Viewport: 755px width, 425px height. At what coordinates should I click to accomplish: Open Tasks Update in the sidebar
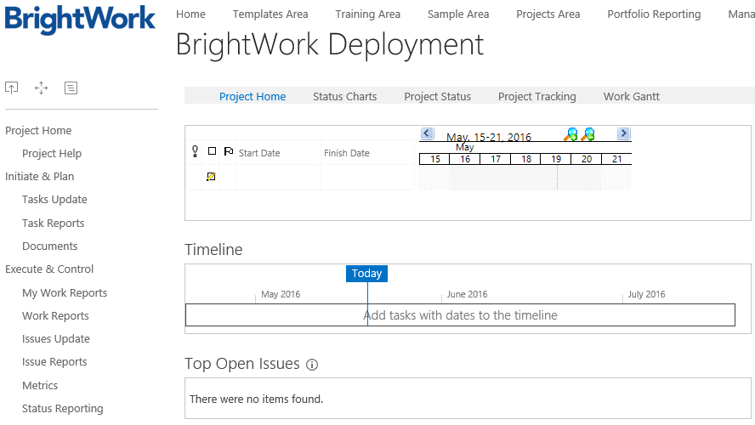(54, 200)
